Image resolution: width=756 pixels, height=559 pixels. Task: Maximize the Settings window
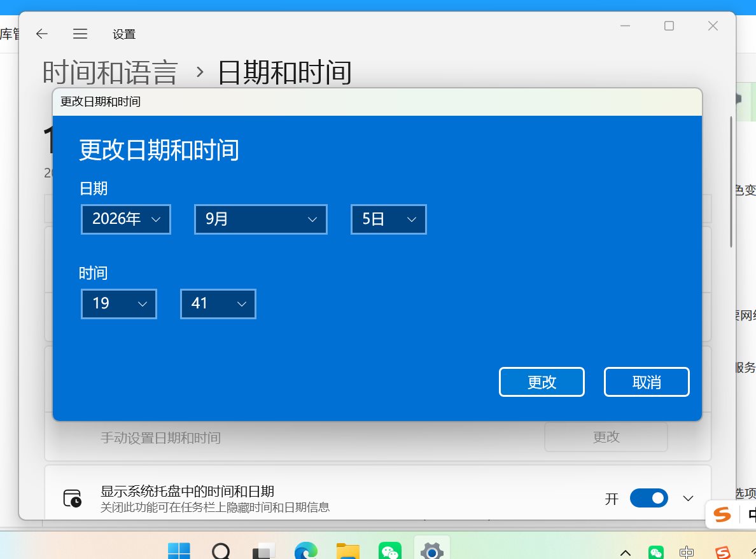tap(669, 25)
